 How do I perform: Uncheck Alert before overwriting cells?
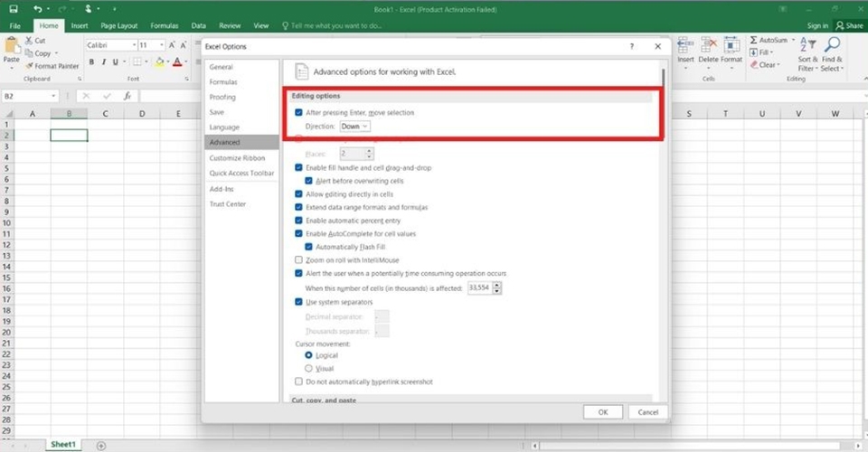(309, 181)
